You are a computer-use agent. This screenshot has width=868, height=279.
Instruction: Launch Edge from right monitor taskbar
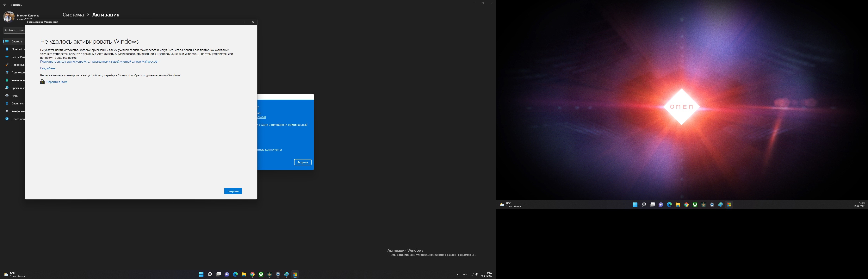tap(669, 205)
